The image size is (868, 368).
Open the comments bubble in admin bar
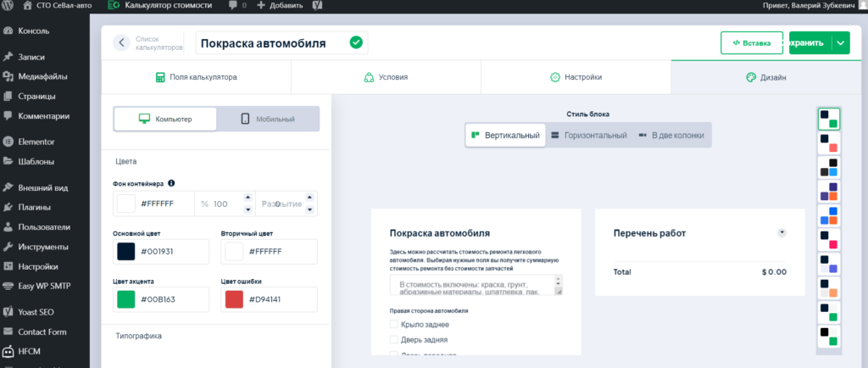232,6
